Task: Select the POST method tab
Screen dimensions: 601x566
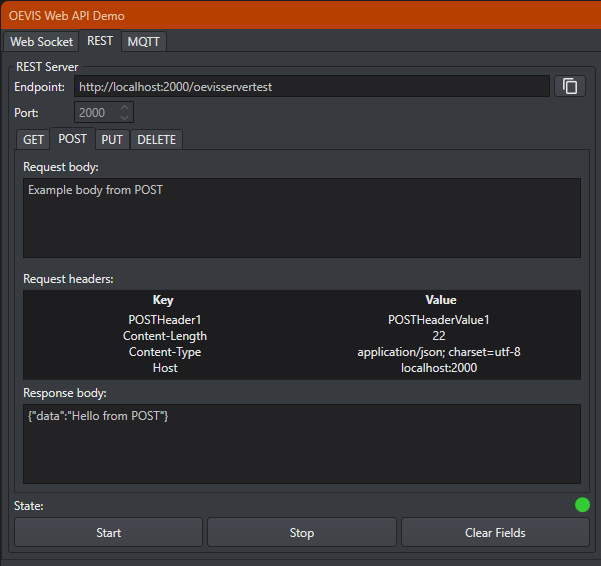Action: [72, 139]
